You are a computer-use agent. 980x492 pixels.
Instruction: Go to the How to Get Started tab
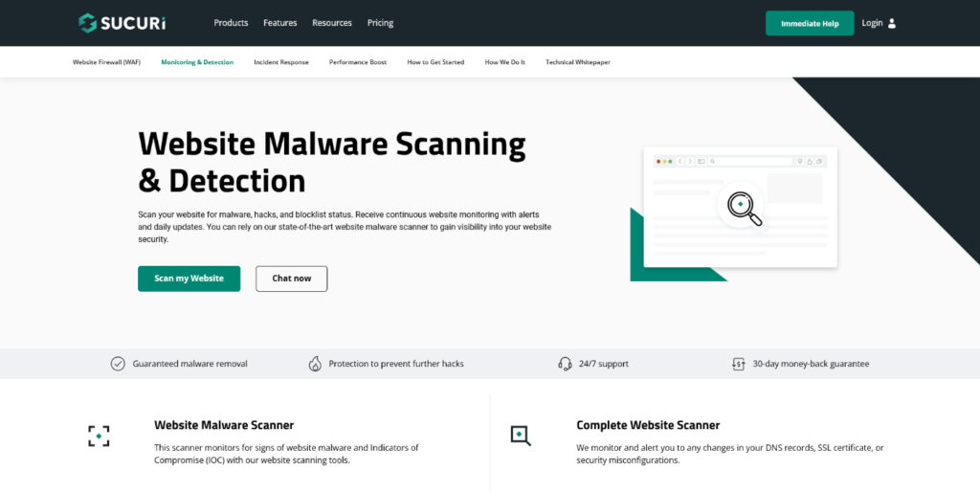(435, 62)
